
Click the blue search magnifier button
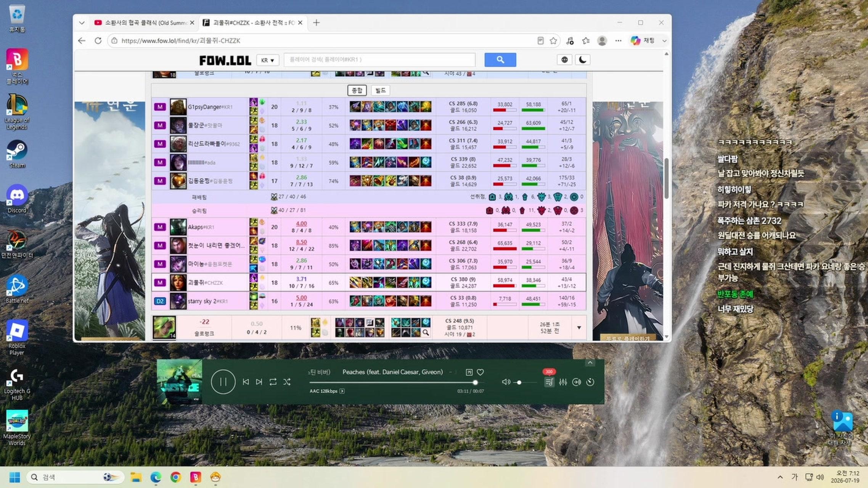coord(500,60)
